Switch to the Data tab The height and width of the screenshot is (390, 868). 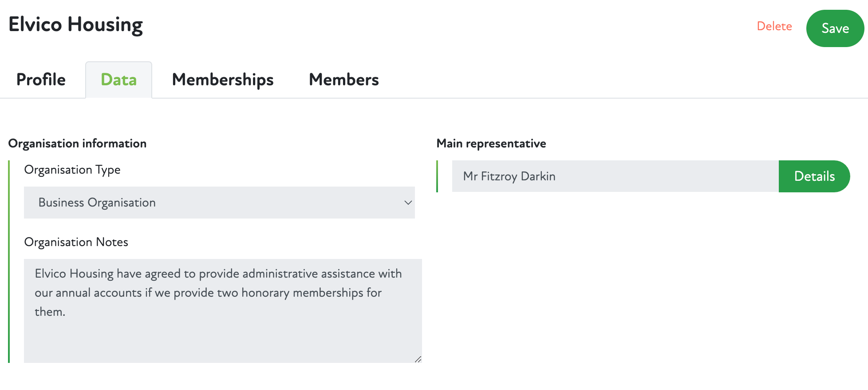click(x=118, y=80)
